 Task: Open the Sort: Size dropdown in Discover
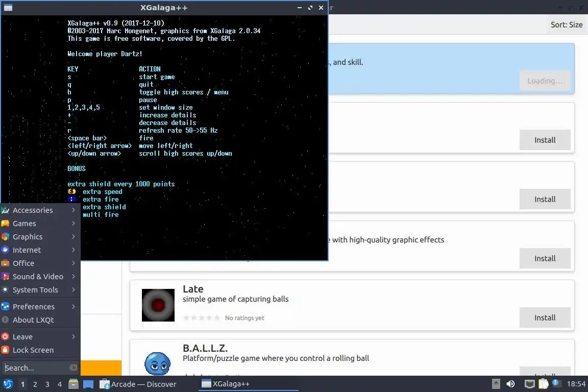pyautogui.click(x=566, y=25)
